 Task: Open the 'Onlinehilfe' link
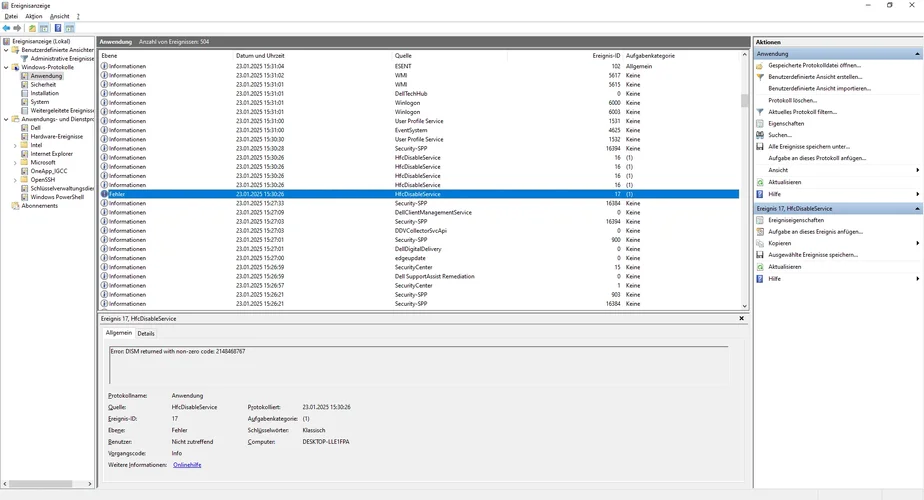coord(187,465)
